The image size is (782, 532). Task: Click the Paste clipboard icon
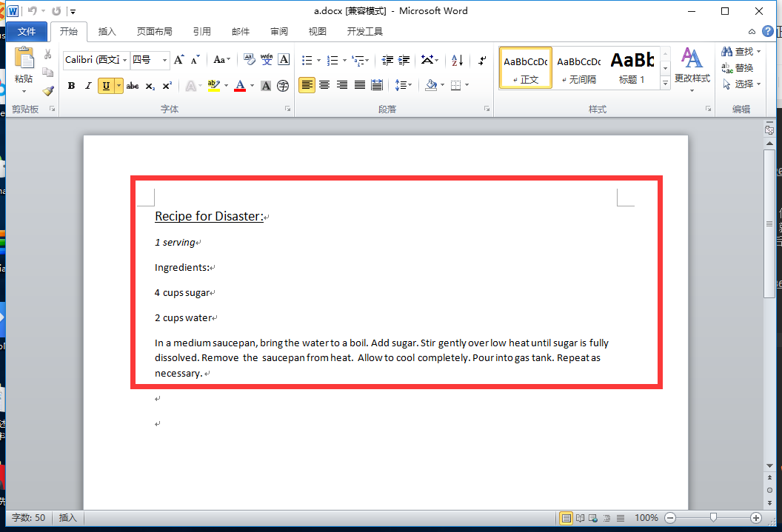(24, 58)
